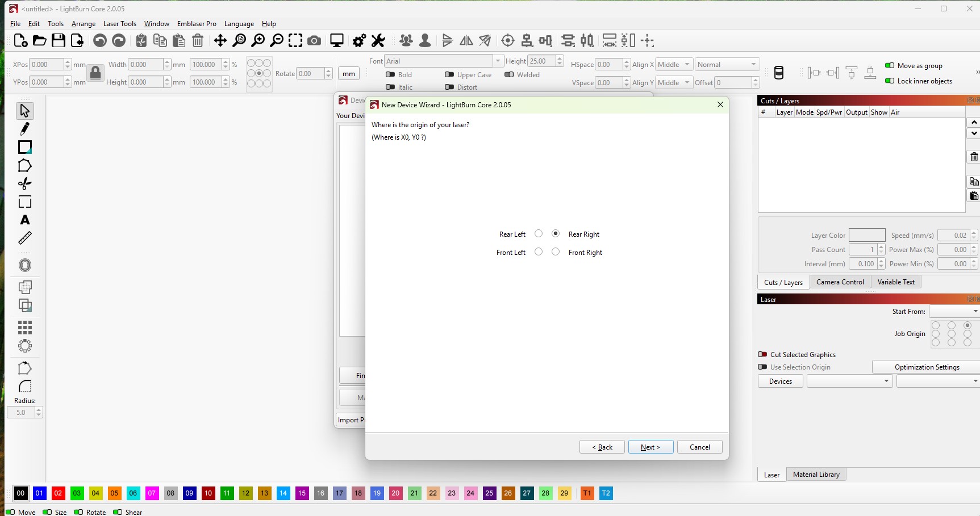980x516 pixels.
Task: Click the Undo arrow icon
Action: 100,40
